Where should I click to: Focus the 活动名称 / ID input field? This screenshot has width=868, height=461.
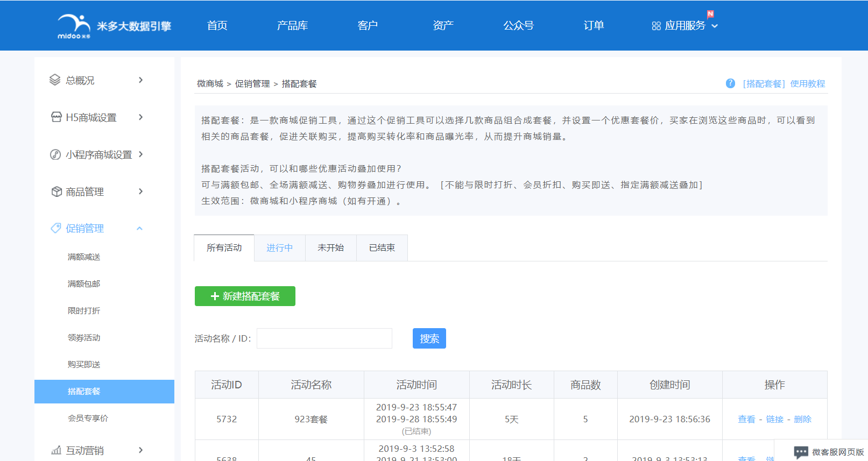tap(324, 338)
